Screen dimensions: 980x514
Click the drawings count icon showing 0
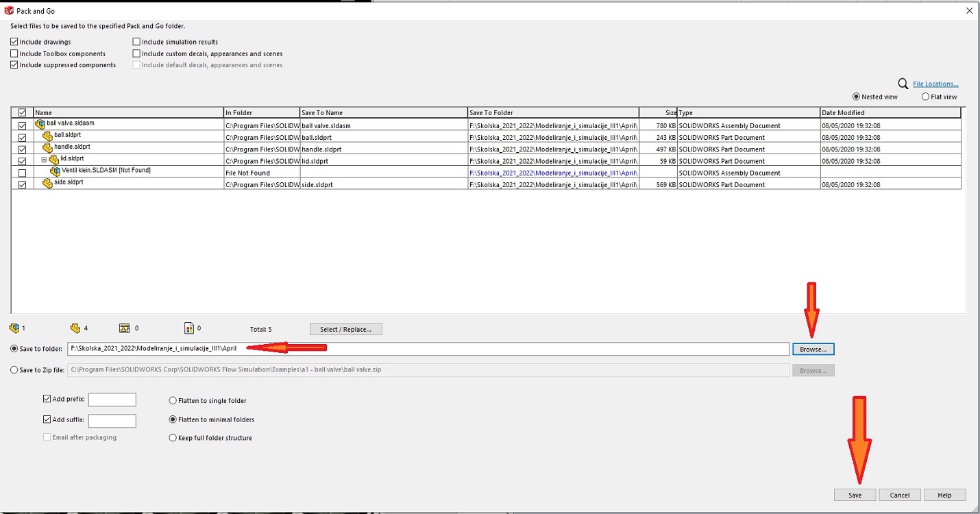125,328
